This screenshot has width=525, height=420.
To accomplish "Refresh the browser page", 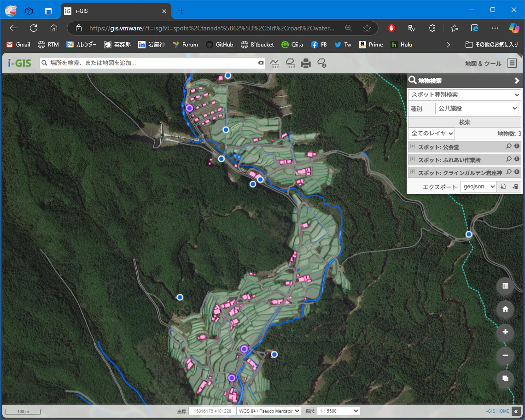I will [x=34, y=28].
